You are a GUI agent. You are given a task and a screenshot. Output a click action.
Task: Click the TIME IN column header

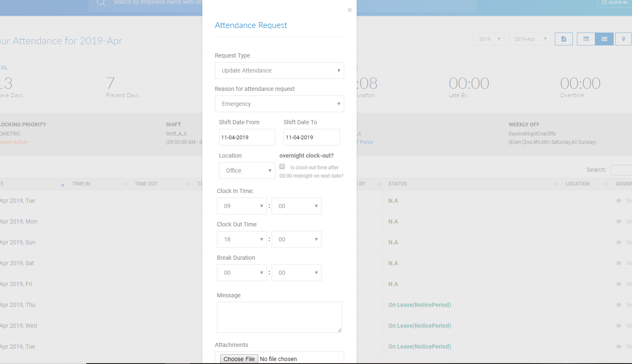tap(81, 184)
